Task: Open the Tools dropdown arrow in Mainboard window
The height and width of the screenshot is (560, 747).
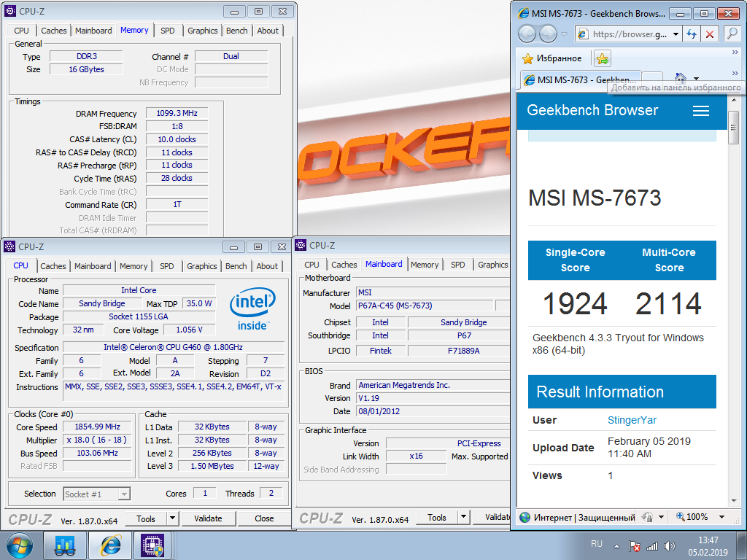Action: (463, 517)
